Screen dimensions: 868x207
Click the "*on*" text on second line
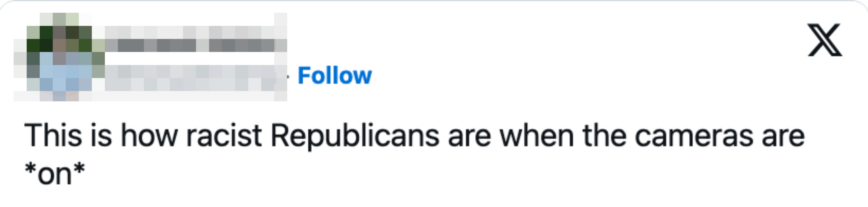(55, 174)
